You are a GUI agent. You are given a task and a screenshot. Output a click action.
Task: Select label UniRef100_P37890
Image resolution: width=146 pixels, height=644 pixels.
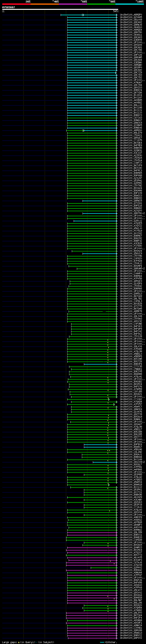(x=131, y=246)
